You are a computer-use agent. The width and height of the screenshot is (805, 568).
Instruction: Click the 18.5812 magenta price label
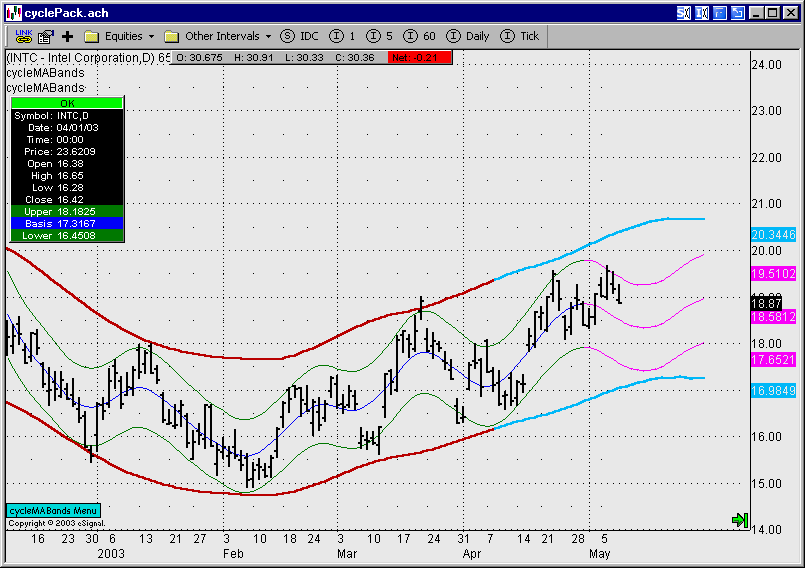[773, 317]
